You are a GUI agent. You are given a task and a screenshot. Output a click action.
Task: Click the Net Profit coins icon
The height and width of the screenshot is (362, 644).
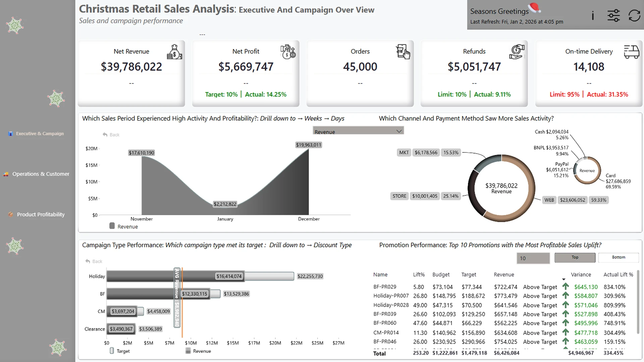(x=288, y=52)
